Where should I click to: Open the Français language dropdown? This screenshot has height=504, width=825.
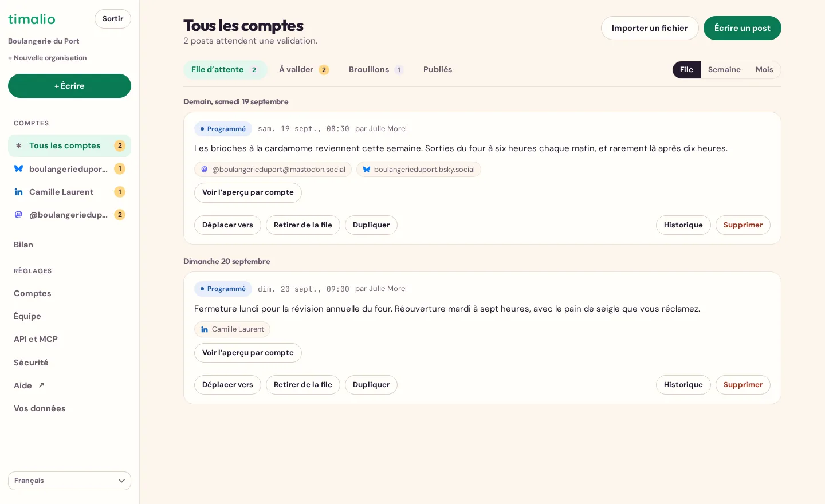69,481
